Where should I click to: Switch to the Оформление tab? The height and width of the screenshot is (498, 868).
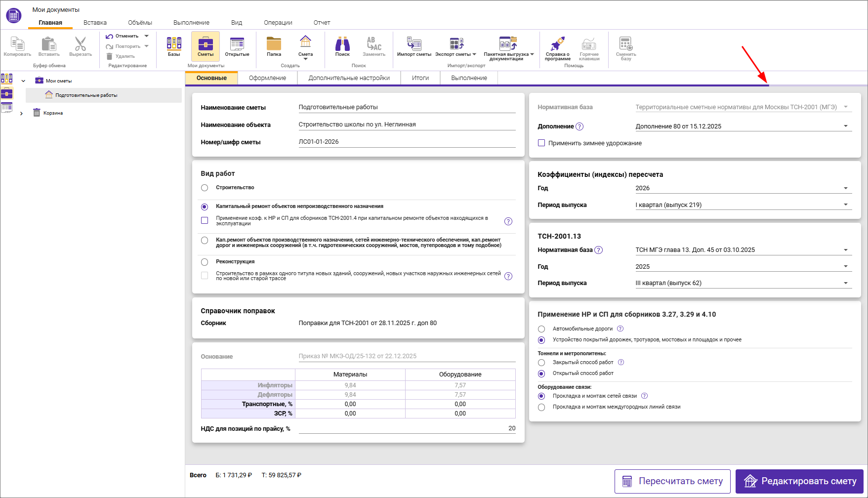(267, 78)
